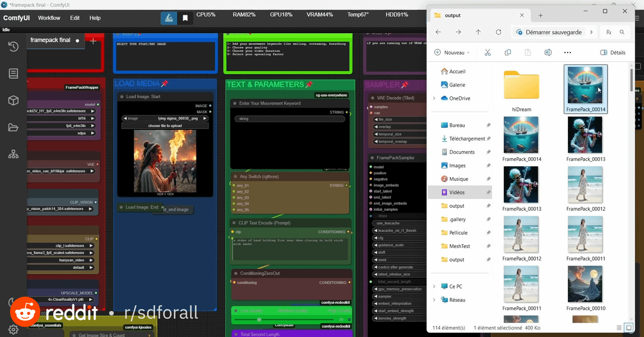Switch Explorer to large thumbnails view icon
The width and height of the screenshot is (644, 337).
tap(630, 327)
